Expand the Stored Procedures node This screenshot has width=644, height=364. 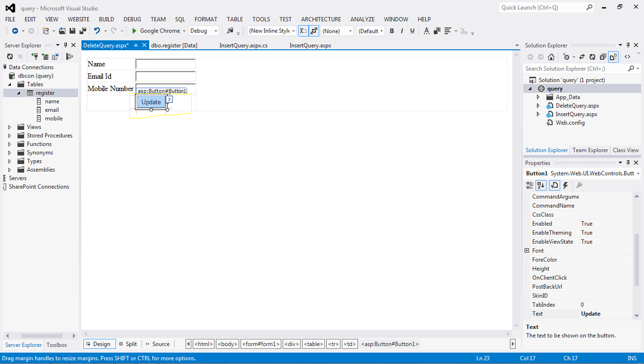click(x=10, y=136)
